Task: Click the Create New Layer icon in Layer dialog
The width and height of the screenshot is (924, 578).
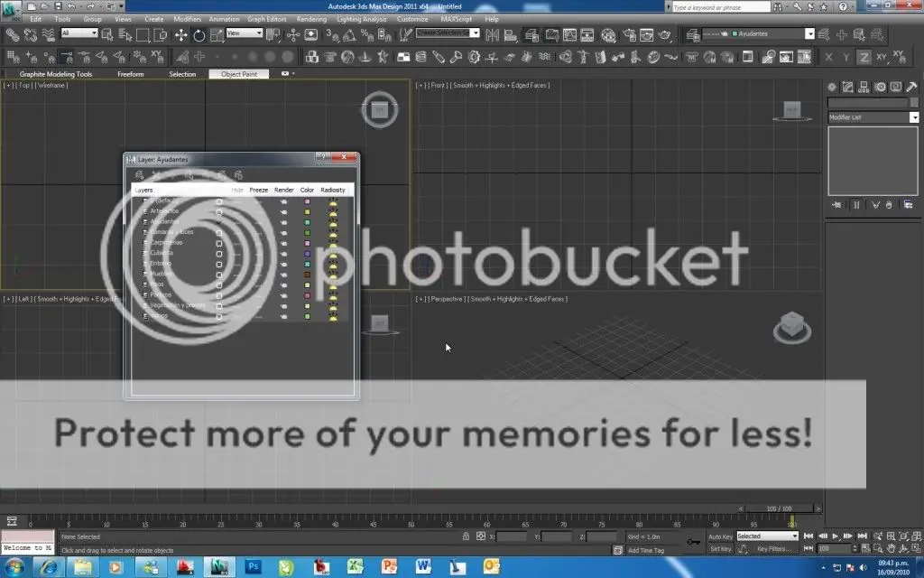Action: 139,174
